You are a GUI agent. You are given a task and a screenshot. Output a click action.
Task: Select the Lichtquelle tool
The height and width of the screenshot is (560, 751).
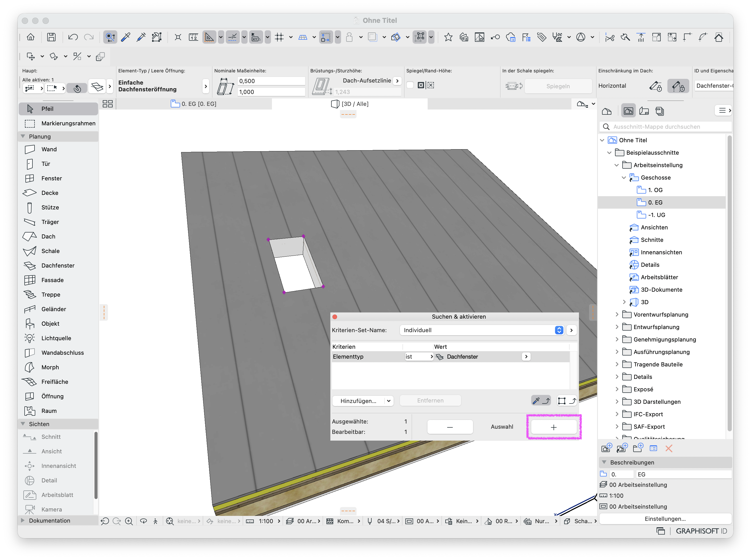point(58,338)
